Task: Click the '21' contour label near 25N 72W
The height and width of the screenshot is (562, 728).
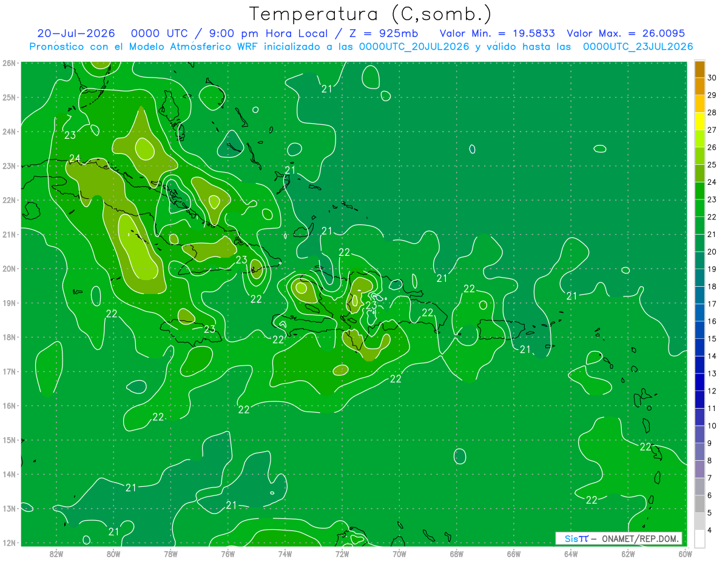Action: tap(327, 89)
